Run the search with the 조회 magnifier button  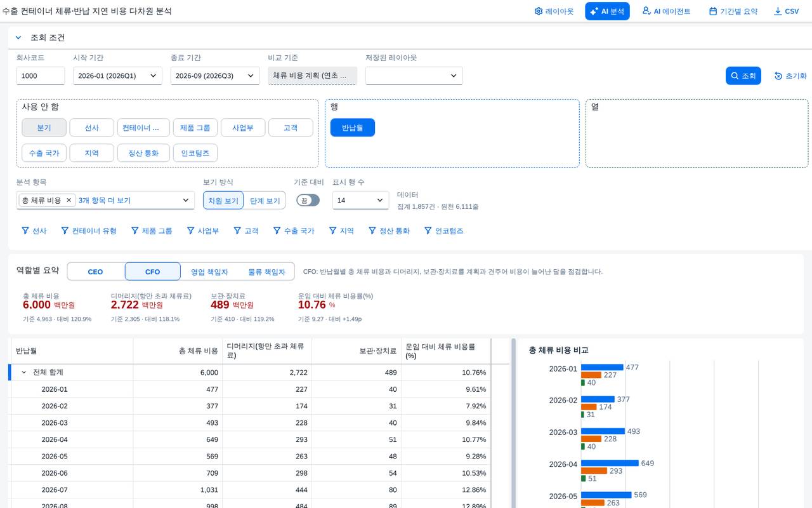pyautogui.click(x=743, y=76)
